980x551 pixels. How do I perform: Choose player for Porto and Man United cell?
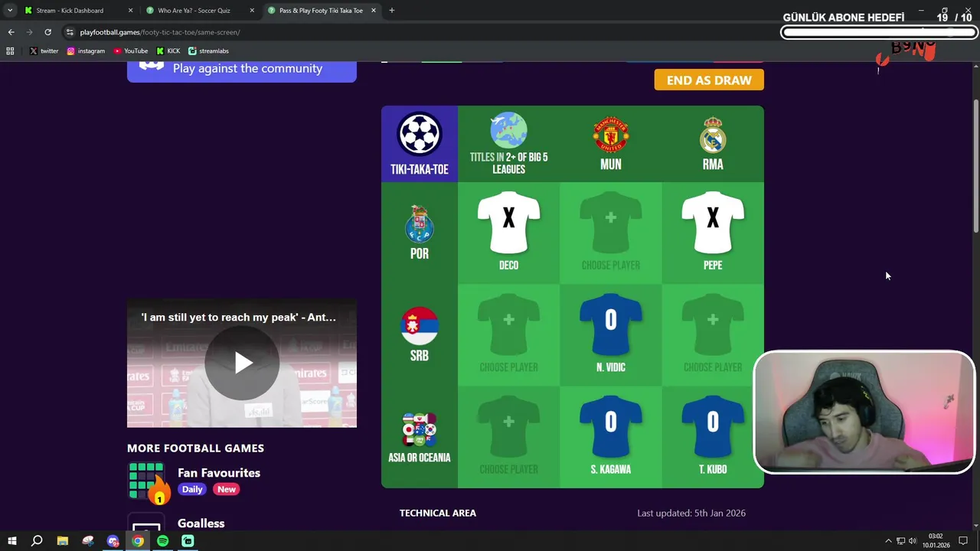tap(611, 233)
